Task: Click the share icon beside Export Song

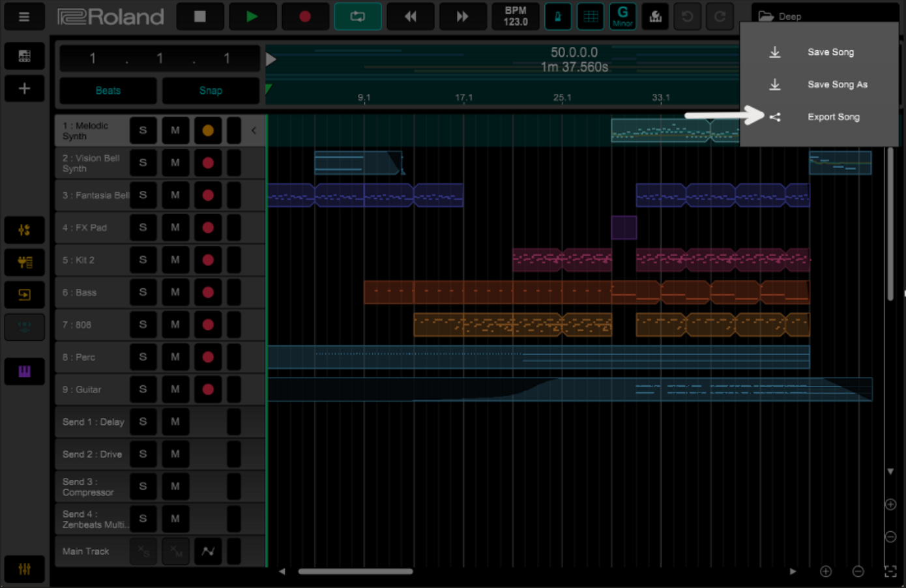Action: point(775,117)
